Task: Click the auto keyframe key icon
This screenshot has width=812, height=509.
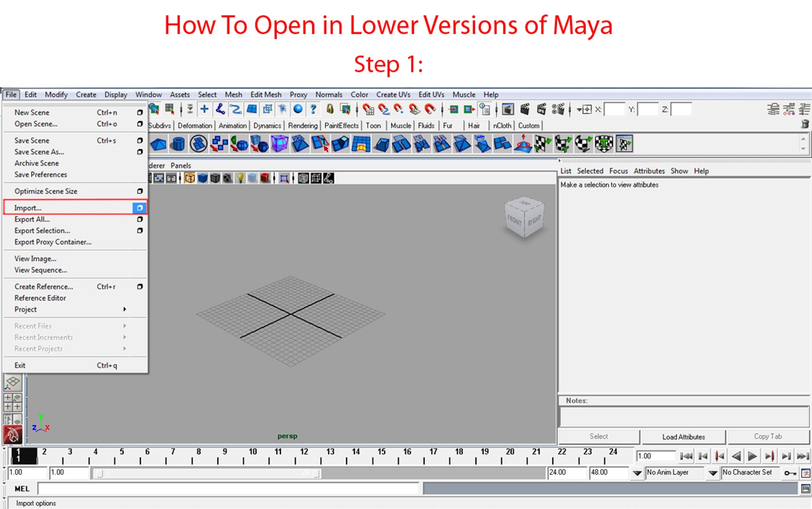Action: [x=790, y=473]
